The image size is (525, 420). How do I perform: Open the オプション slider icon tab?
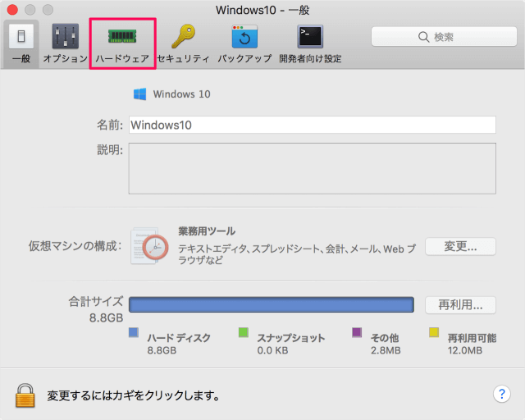coord(66,43)
